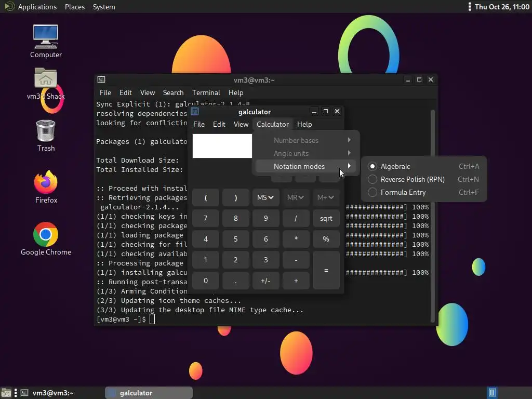
Task: Close the open Calculator menu
Action: (272, 124)
